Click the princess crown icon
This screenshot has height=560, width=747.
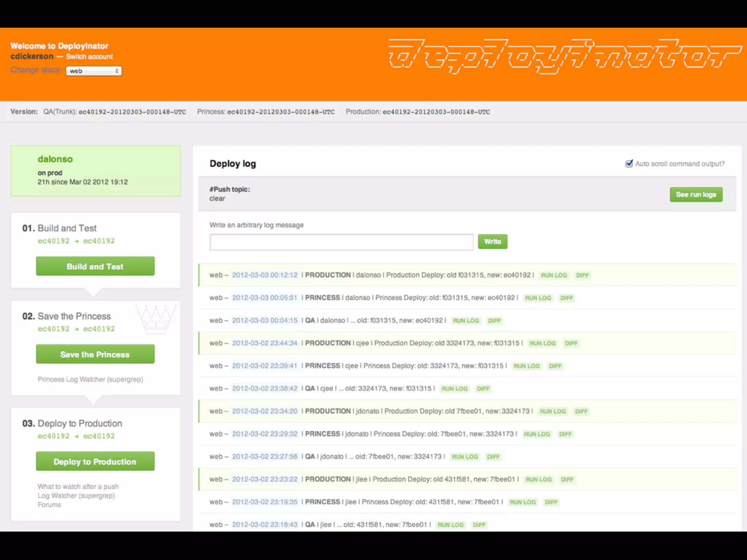(156, 319)
